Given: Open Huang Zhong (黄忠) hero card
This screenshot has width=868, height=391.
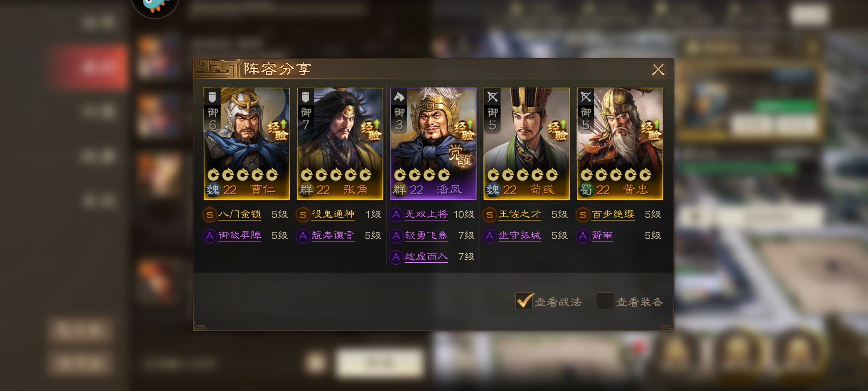Looking at the screenshot, I should tap(620, 144).
